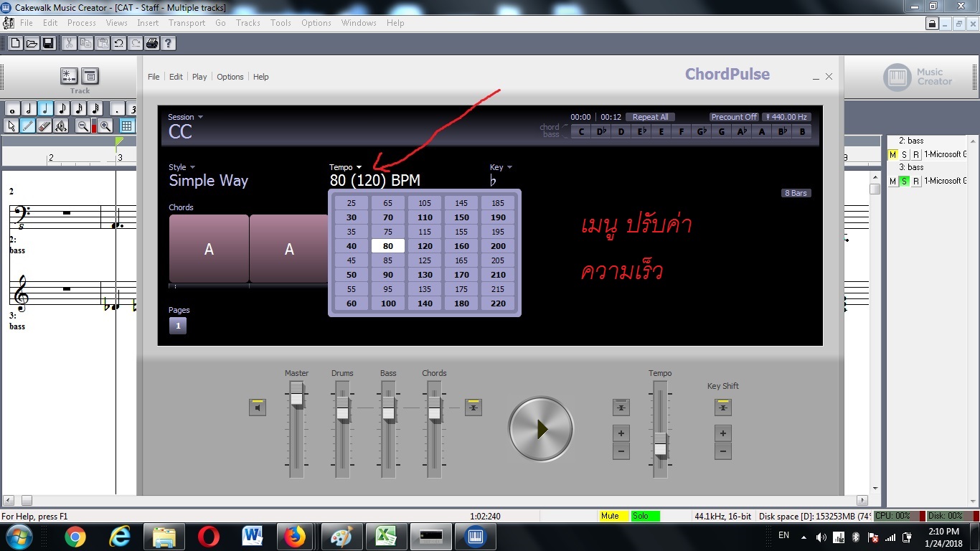This screenshot has width=980, height=551.
Task: Click the first A chord block
Action: tap(209, 249)
